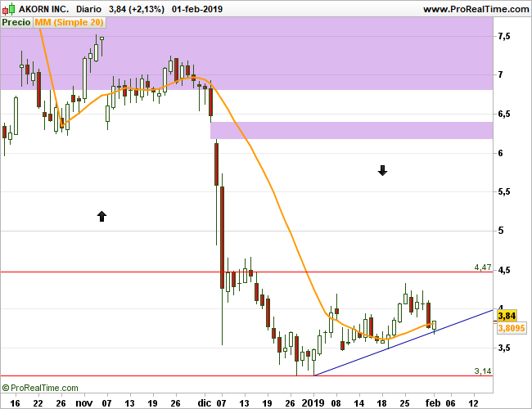Click the 5,5 price axis label
532x409 pixels.
[504, 192]
